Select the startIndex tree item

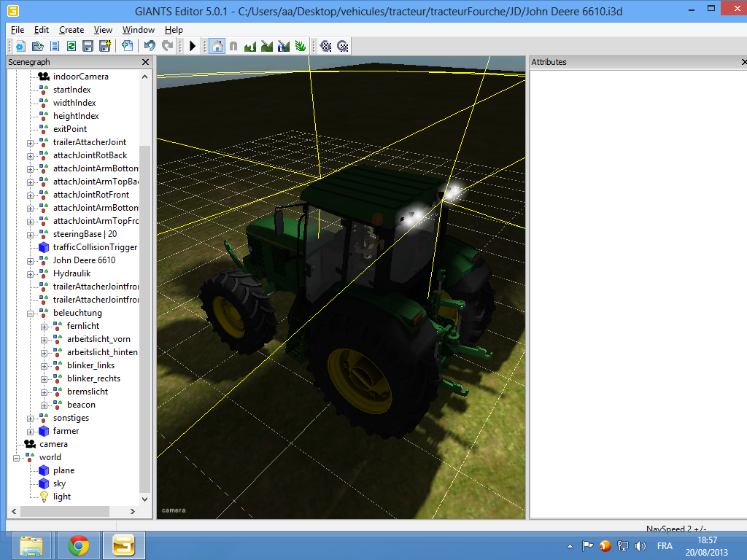pos(72,90)
